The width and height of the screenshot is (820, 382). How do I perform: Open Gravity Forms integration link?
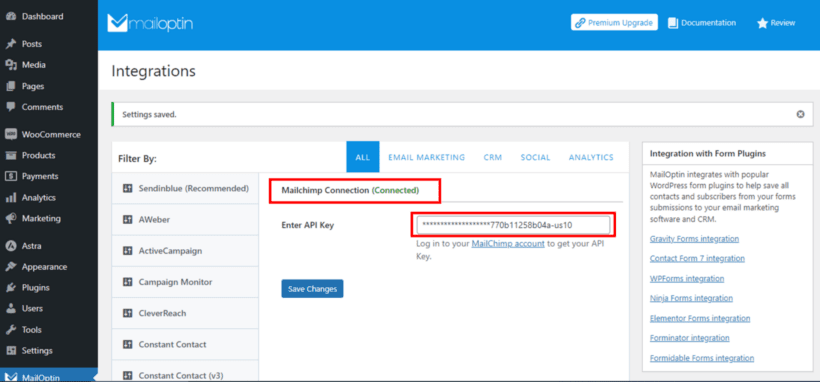click(694, 239)
